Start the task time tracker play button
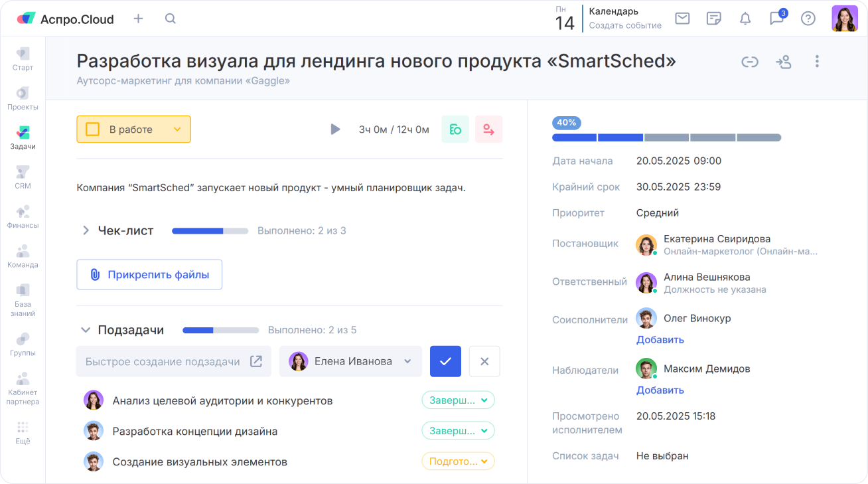Viewport: 868px width, 484px height. 335,129
